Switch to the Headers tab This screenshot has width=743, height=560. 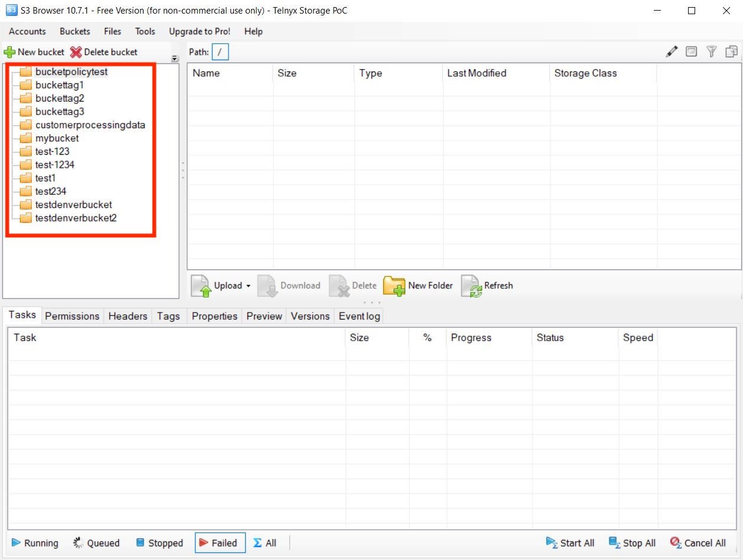pos(128,316)
